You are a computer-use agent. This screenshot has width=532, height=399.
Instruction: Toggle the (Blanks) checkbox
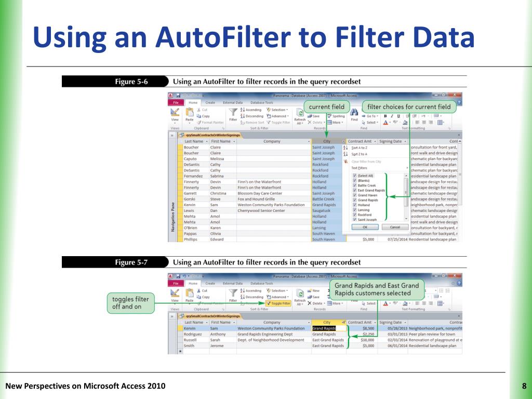[354, 181]
